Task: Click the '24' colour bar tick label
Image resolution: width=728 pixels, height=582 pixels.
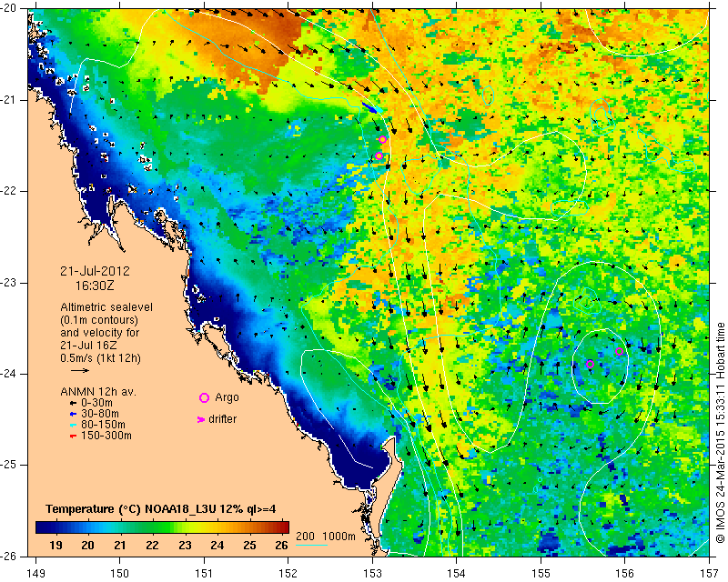Action: [217, 546]
